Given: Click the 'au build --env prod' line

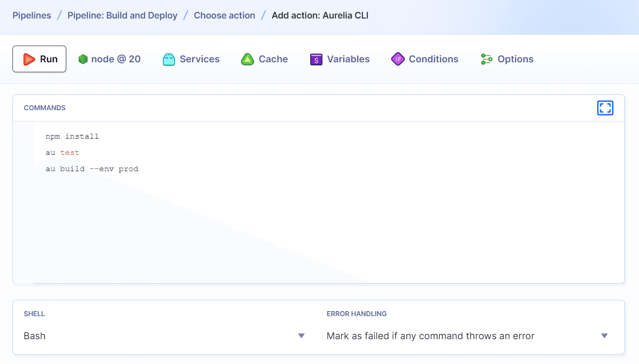Looking at the screenshot, I should [x=92, y=169].
